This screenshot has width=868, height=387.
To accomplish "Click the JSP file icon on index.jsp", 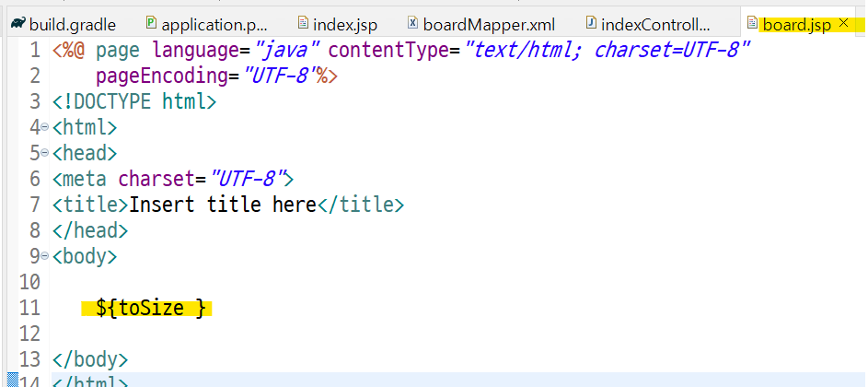I will pyautogui.click(x=303, y=23).
